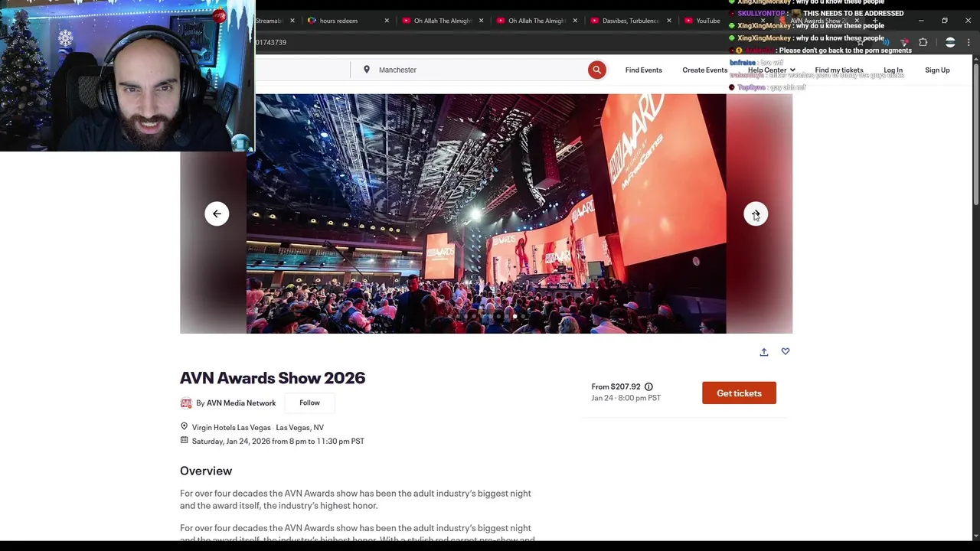The width and height of the screenshot is (980, 551).
Task: Follow AVN Media Network with the Follow button
Action: tap(309, 403)
